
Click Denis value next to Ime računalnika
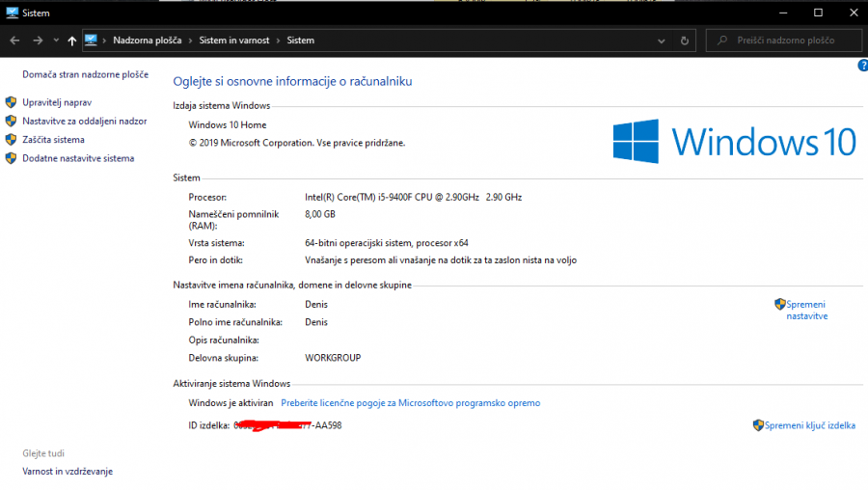(316, 305)
